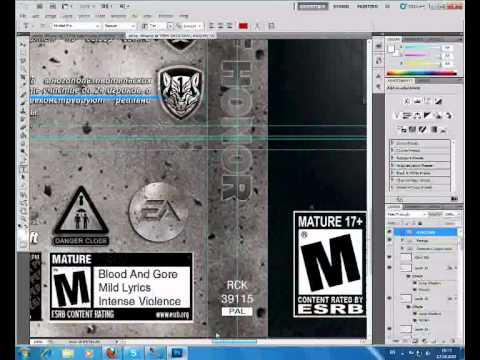Viewport: 480px width, 360px height.
Task: Open the Image menu
Action: pos(50,16)
